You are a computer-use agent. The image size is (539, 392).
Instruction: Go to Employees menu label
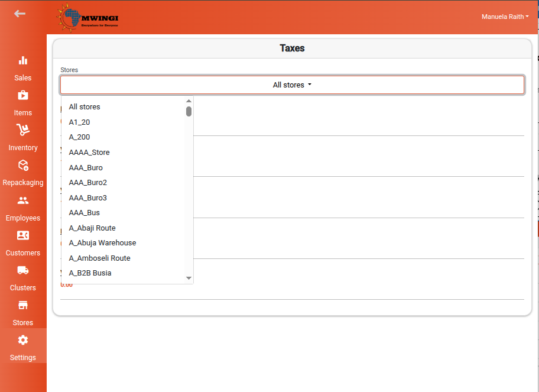23,218
